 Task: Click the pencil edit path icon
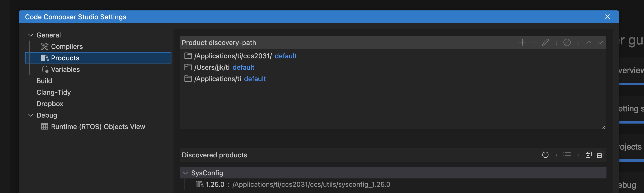coord(545,42)
